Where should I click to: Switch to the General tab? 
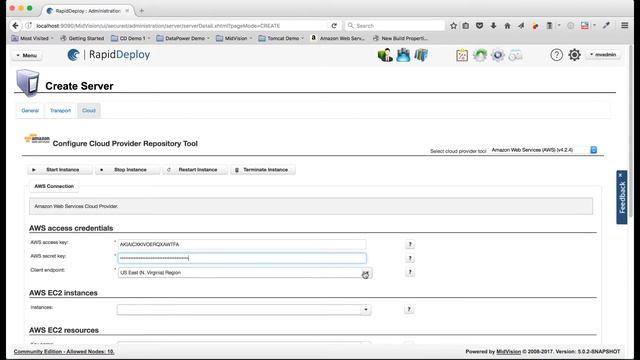(30, 111)
